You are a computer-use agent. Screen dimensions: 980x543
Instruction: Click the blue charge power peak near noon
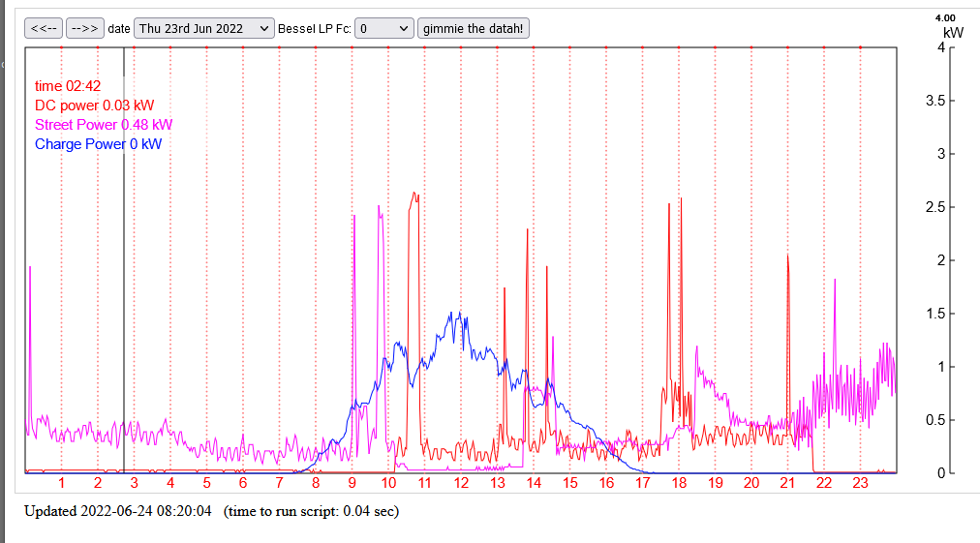(452, 316)
